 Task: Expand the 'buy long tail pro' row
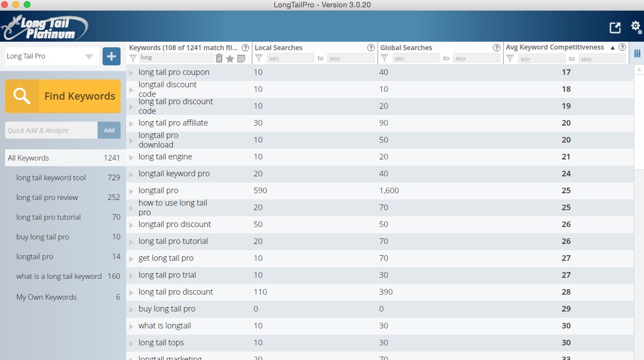click(131, 309)
